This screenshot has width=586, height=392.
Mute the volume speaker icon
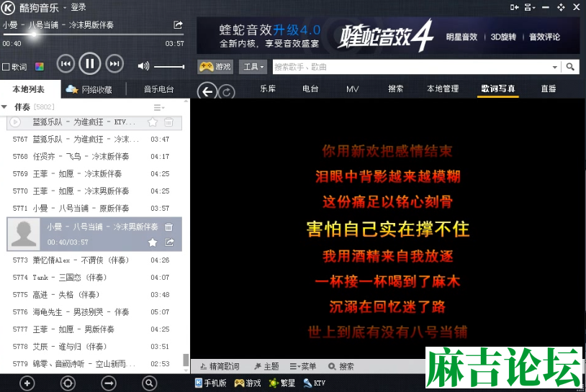[x=143, y=66]
